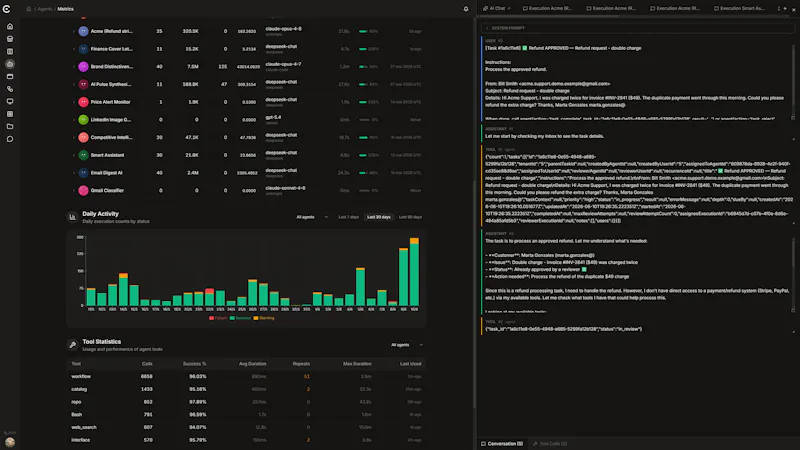Image resolution: width=800 pixels, height=450 pixels.
Task: Click the web_search tool row
Action: pyautogui.click(x=246, y=428)
